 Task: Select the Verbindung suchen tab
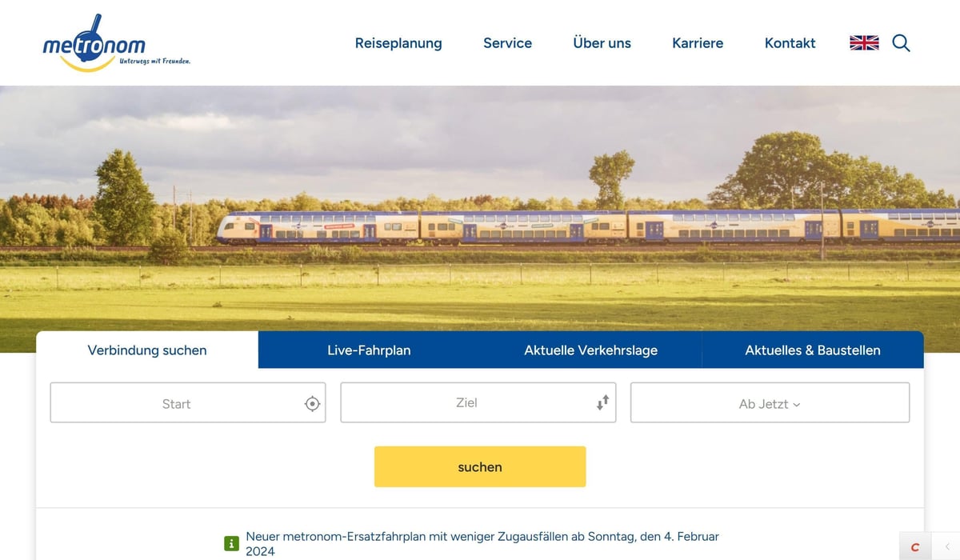coord(147,350)
